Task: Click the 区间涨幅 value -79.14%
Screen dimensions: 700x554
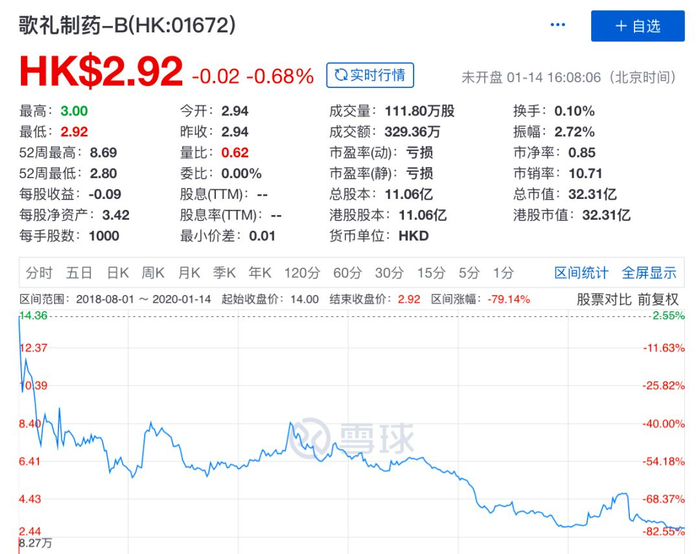Action: click(x=508, y=299)
